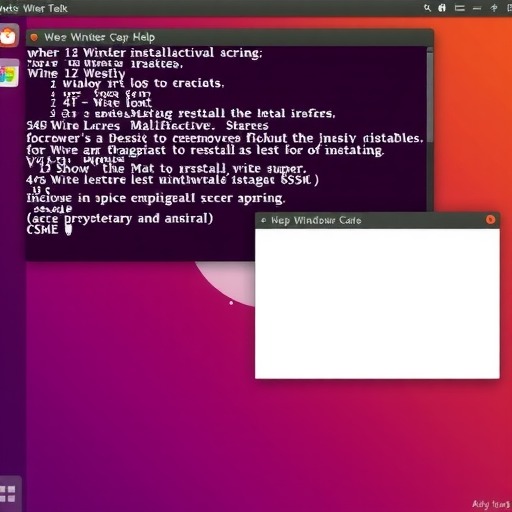Click the terminal line starting 'wher 12 Winter'
This screenshot has width=512, height=512.
(145, 53)
